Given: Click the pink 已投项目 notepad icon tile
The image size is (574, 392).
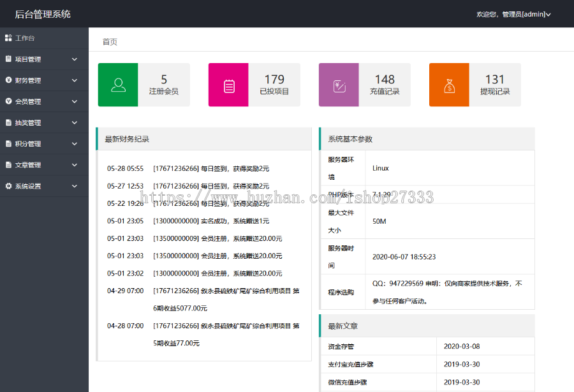Looking at the screenshot, I should [x=228, y=85].
